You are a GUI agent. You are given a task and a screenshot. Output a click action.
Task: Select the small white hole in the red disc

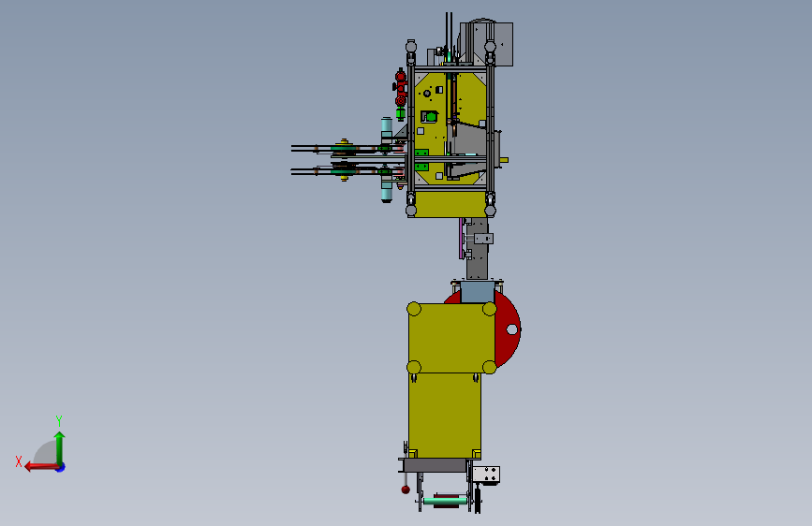(x=511, y=329)
